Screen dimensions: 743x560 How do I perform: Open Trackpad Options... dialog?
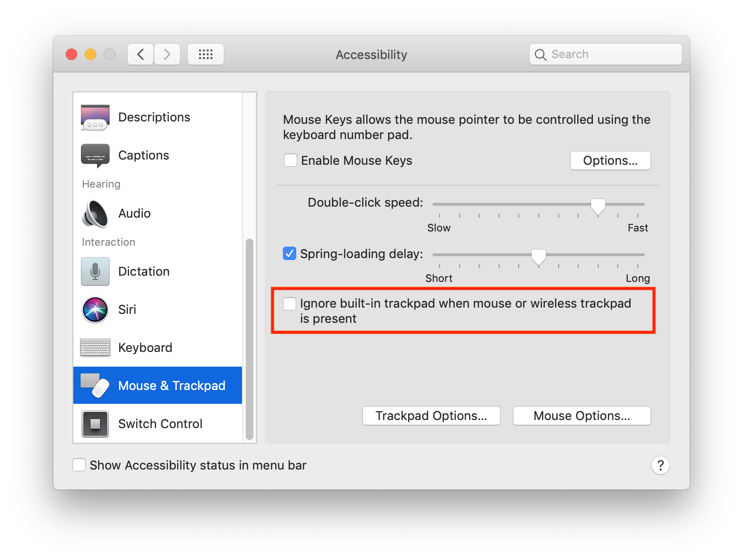431,416
